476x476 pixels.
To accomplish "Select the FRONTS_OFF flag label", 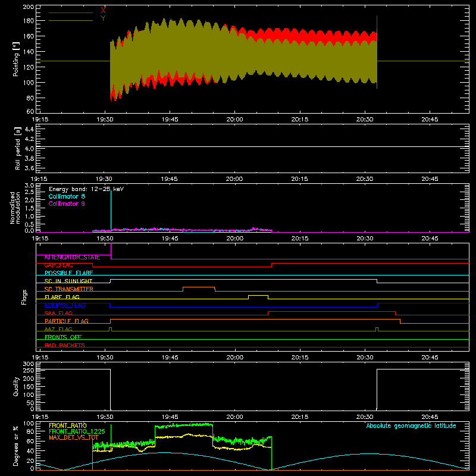I will point(63,337).
